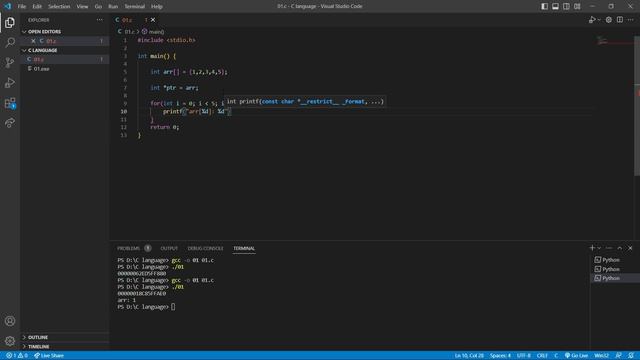The image size is (640, 360).
Task: Open terminal panel more actions ellipsis
Action: pos(609,248)
